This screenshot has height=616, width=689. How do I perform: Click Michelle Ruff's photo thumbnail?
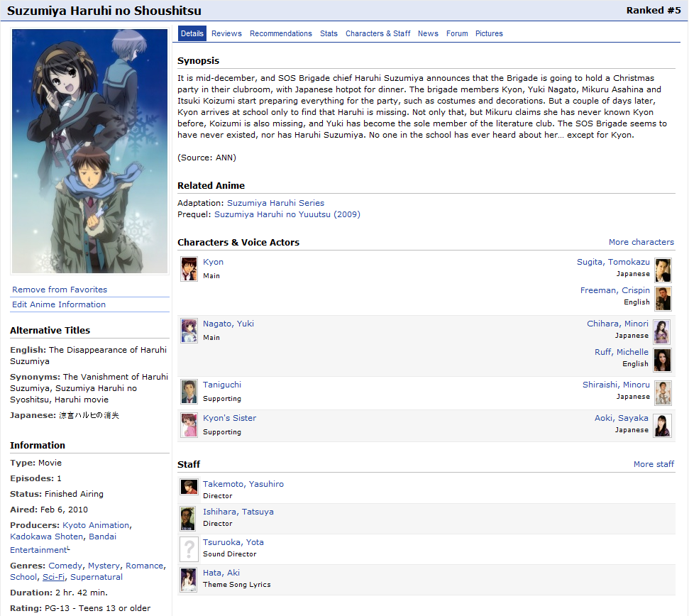coord(662,361)
